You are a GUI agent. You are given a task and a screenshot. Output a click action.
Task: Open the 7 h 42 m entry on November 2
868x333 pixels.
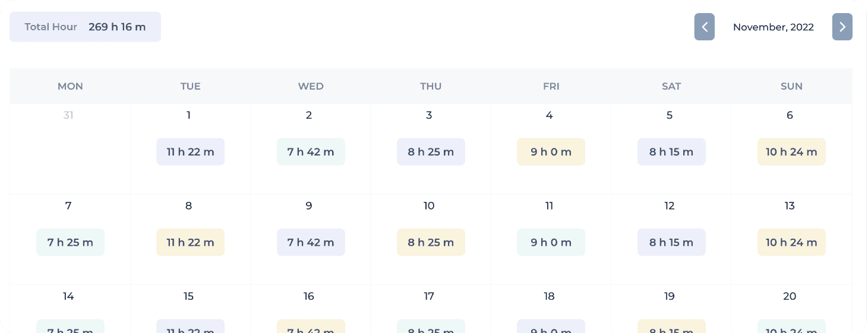311,152
